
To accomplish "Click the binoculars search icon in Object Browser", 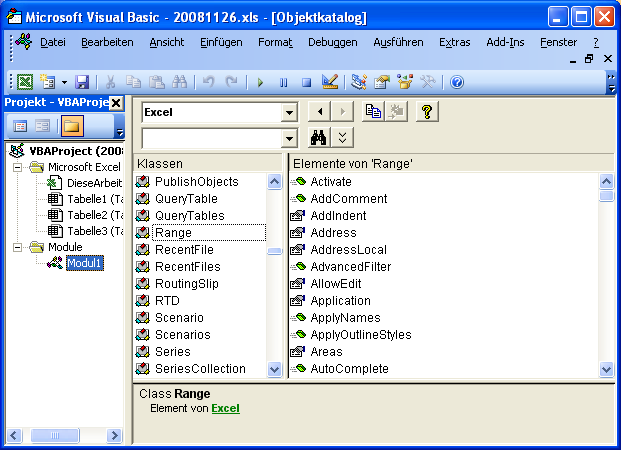I will 320,138.
